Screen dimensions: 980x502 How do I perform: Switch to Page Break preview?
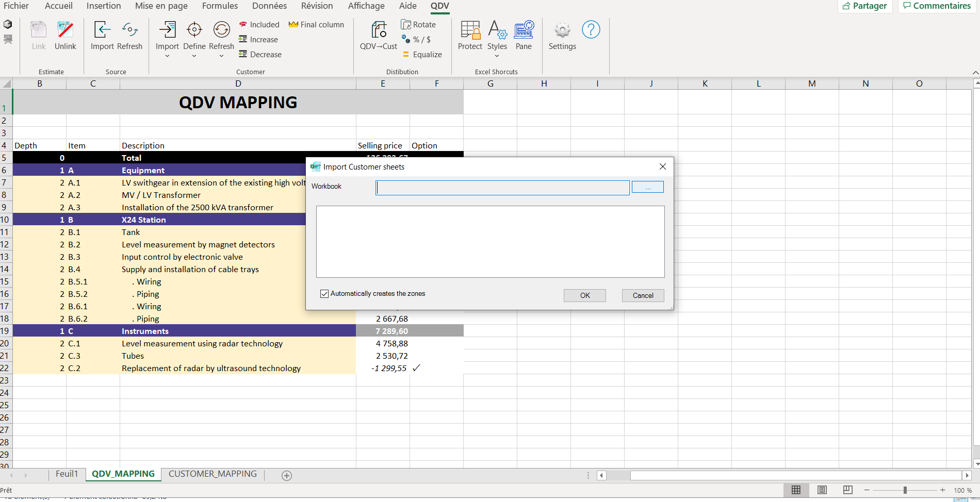point(848,490)
